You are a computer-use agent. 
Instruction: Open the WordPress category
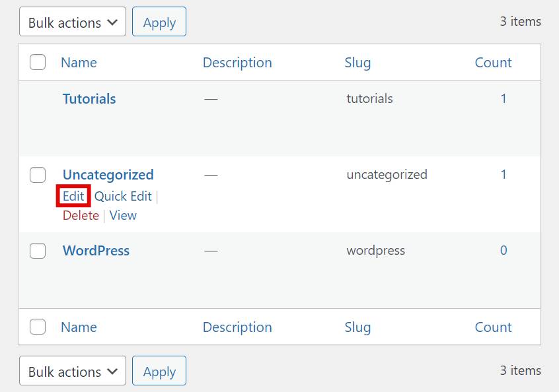pos(96,251)
